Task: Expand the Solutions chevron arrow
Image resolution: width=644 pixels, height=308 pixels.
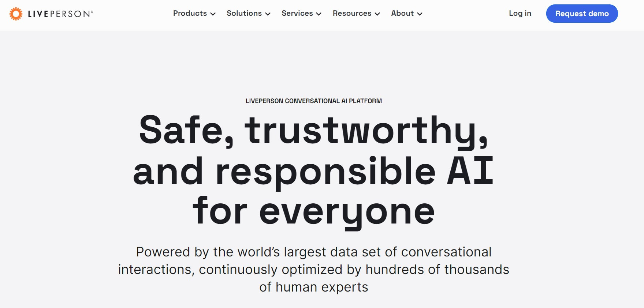Action: click(268, 14)
